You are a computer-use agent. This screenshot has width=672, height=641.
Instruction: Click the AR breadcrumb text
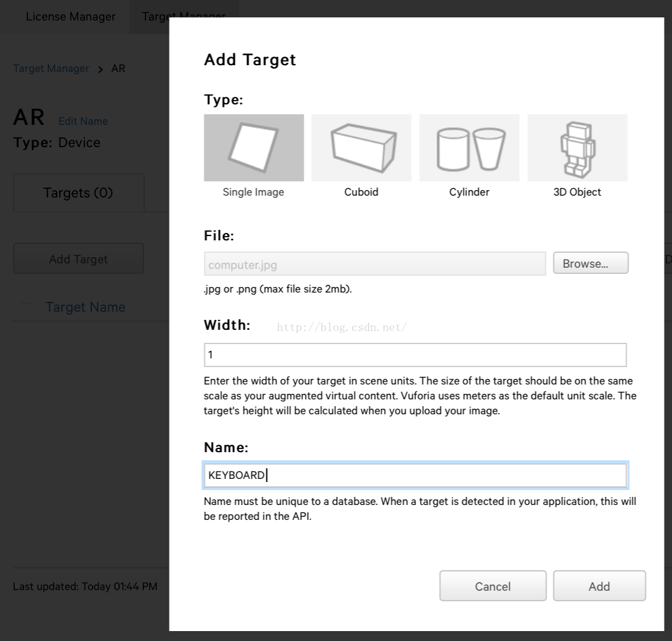(118, 68)
